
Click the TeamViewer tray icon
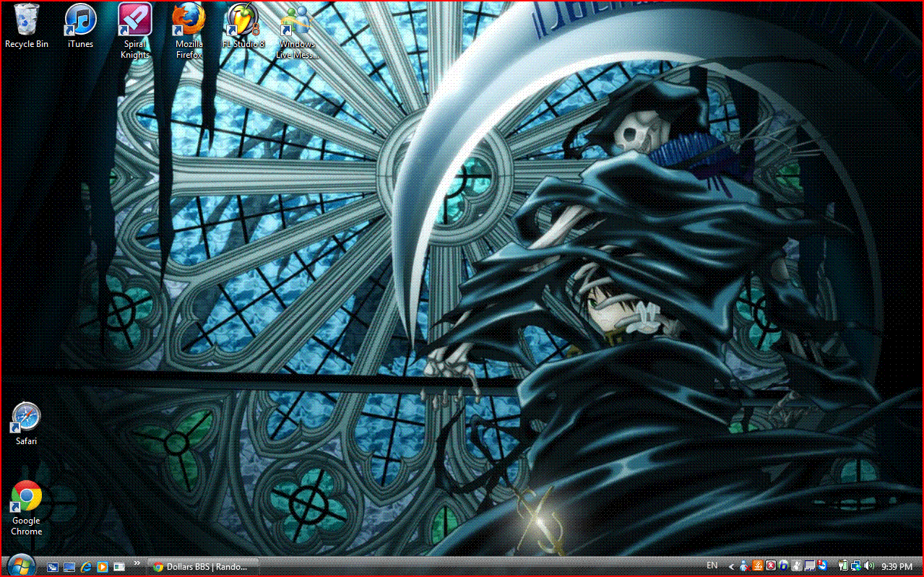(x=823, y=565)
